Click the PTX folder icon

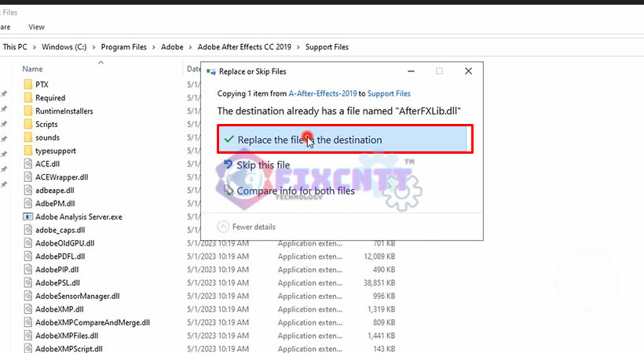[28, 84]
